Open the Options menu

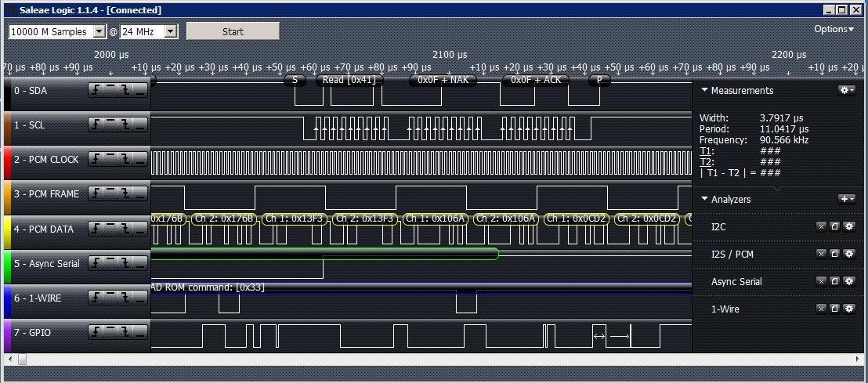pos(834,29)
